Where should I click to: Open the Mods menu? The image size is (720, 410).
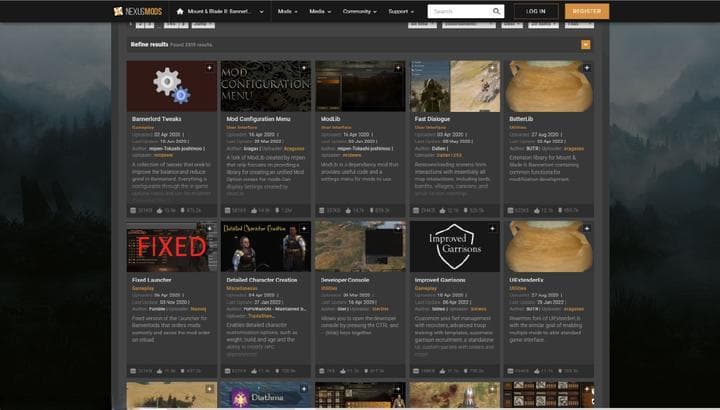tap(287, 11)
